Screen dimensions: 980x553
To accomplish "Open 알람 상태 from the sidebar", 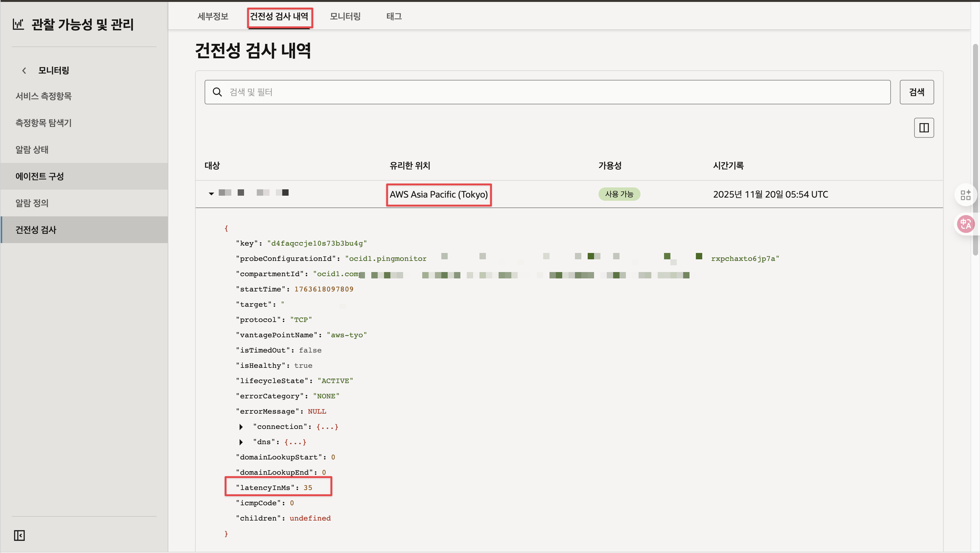I will tap(32, 150).
